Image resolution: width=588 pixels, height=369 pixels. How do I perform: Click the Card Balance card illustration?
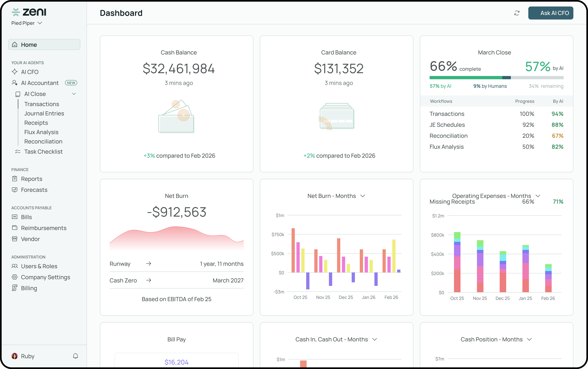337,116
